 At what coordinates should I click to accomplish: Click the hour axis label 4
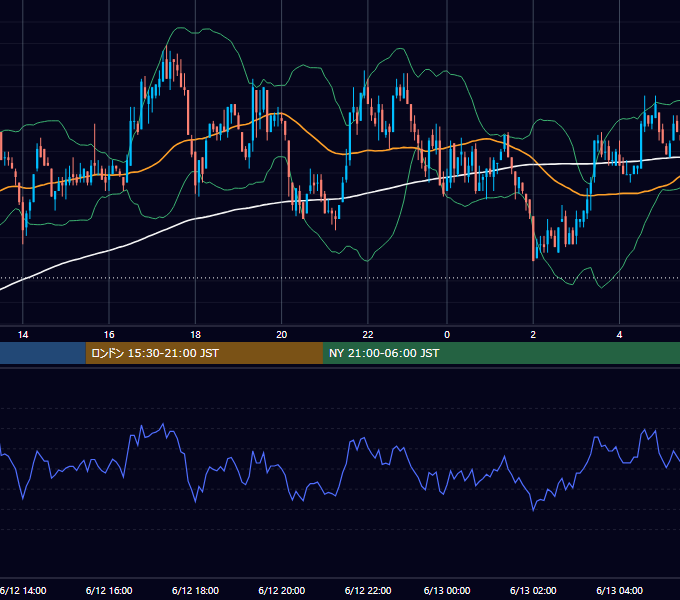619,334
